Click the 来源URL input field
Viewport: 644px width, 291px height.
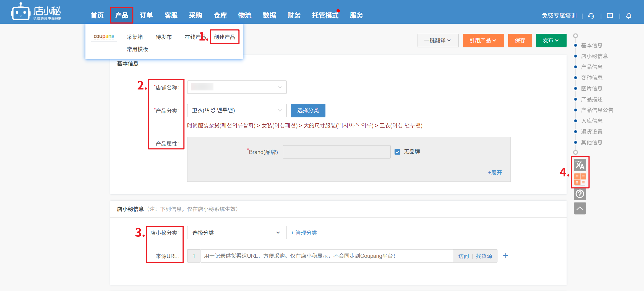coord(326,256)
